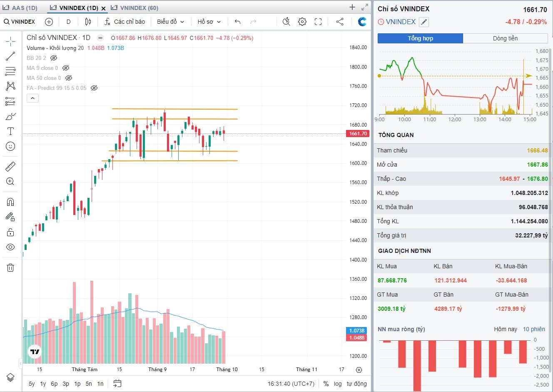The image size is (553, 392).
Task: Click the 10 phiên link
Action: click(x=534, y=329)
